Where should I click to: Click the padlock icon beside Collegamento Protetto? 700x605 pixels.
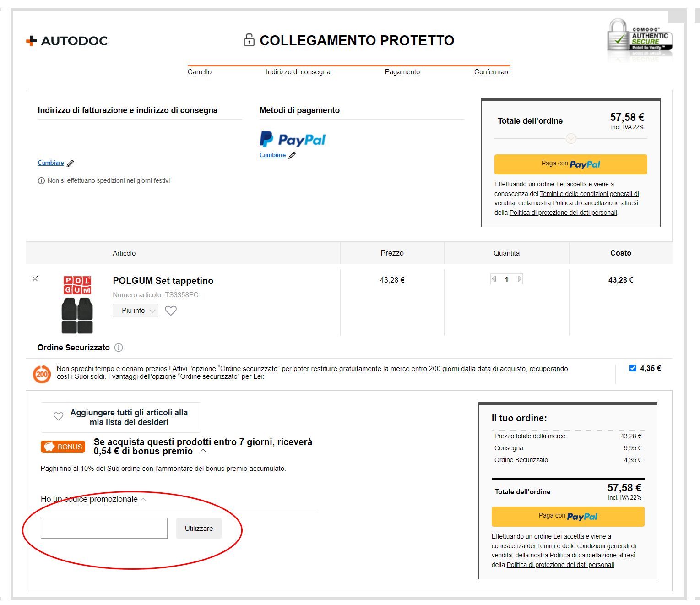pos(249,40)
